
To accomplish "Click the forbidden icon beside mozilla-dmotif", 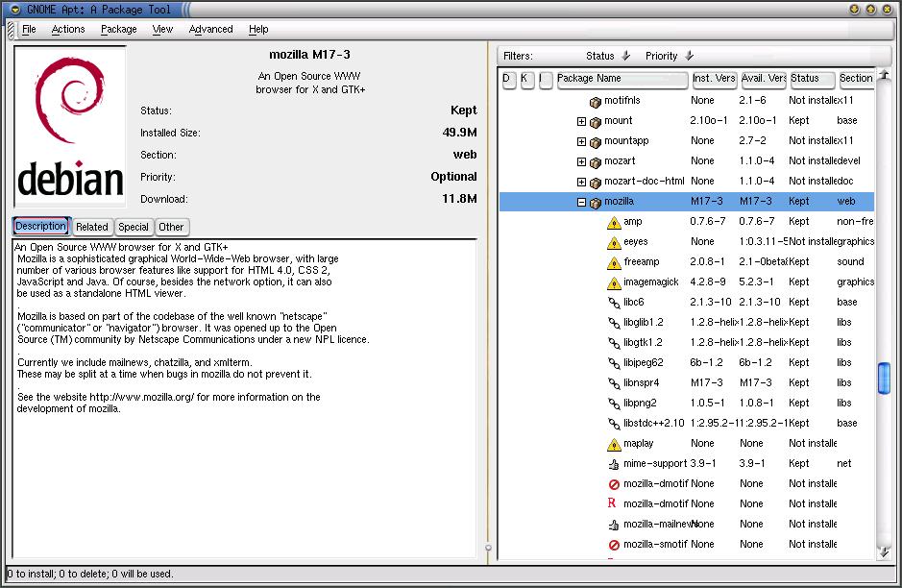I will (x=614, y=483).
